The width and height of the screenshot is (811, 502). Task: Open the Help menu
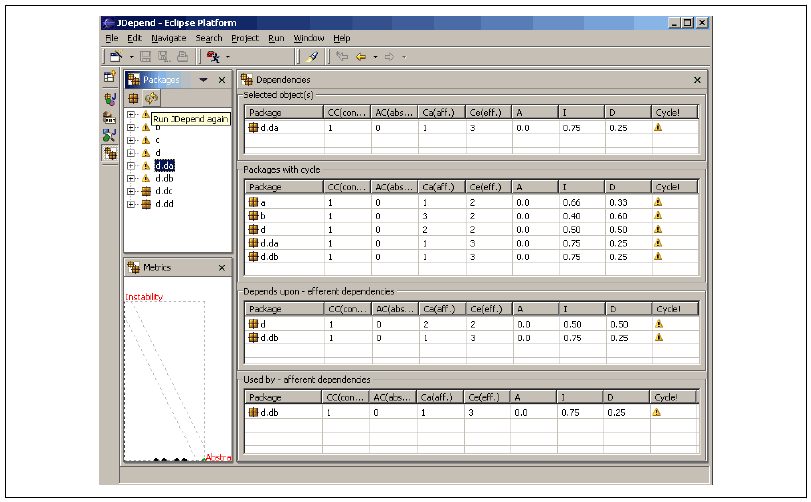click(x=341, y=38)
